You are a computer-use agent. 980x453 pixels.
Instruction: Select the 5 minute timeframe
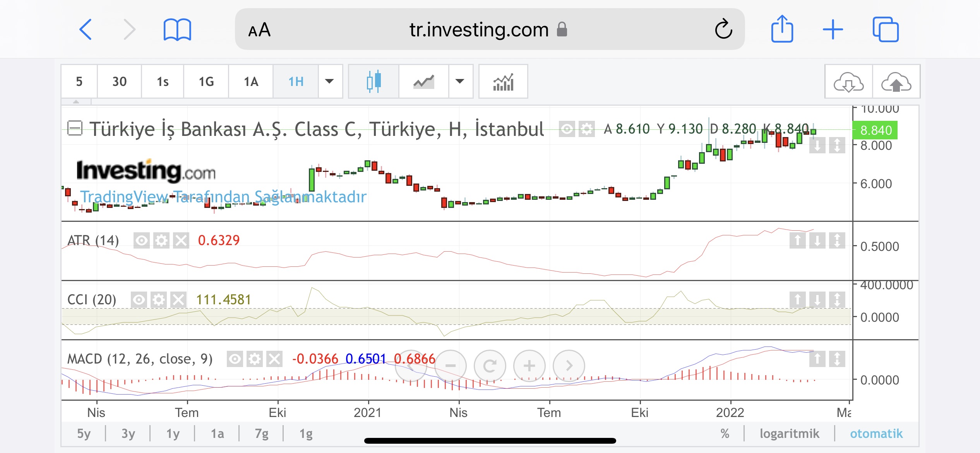point(79,81)
